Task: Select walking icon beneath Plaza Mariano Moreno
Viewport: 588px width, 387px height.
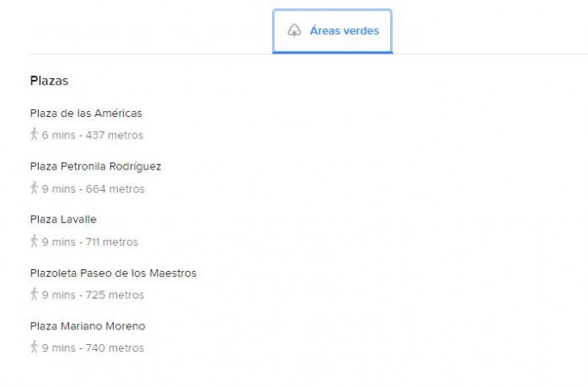Action: pyautogui.click(x=34, y=347)
